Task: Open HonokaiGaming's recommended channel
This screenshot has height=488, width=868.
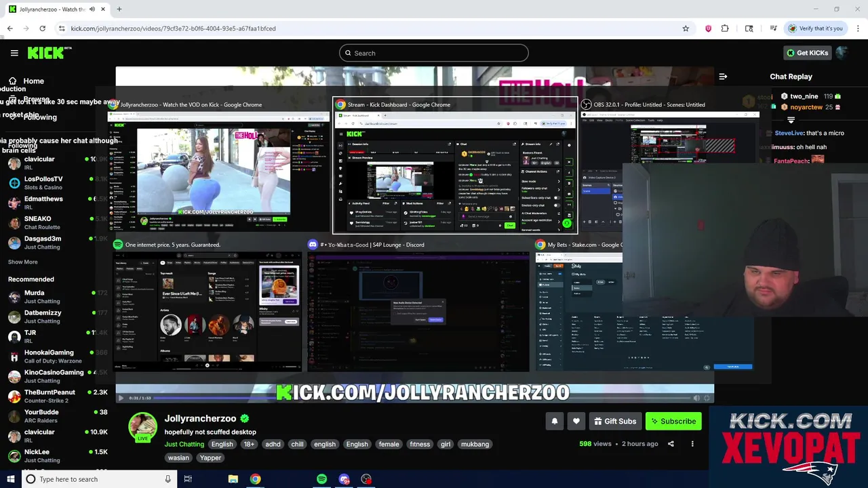Action: 47,357
